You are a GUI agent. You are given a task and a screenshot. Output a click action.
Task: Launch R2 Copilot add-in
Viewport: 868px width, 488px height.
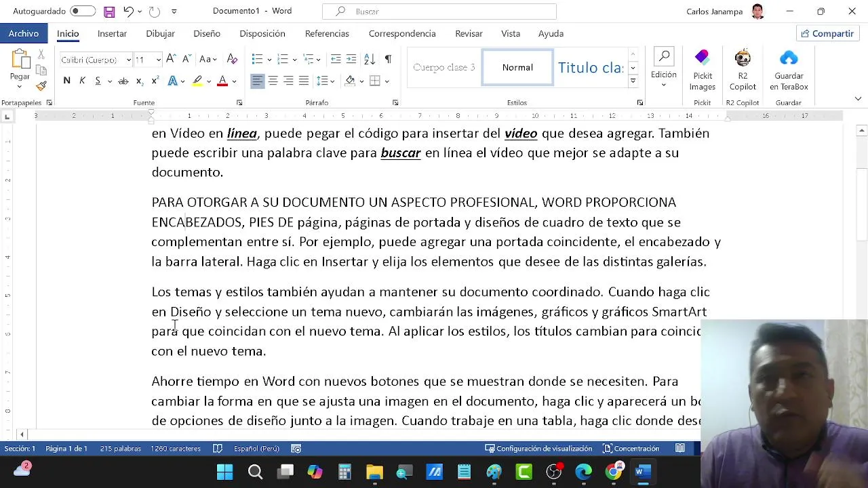[743, 70]
